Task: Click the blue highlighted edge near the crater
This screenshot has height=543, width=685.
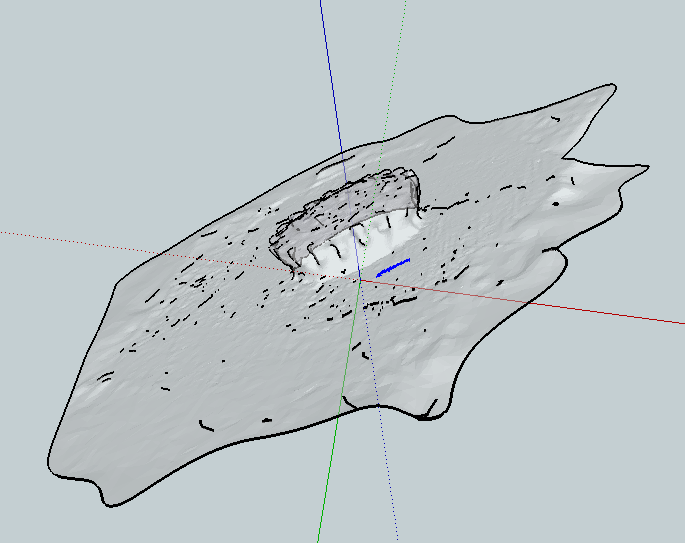Action: point(394,266)
